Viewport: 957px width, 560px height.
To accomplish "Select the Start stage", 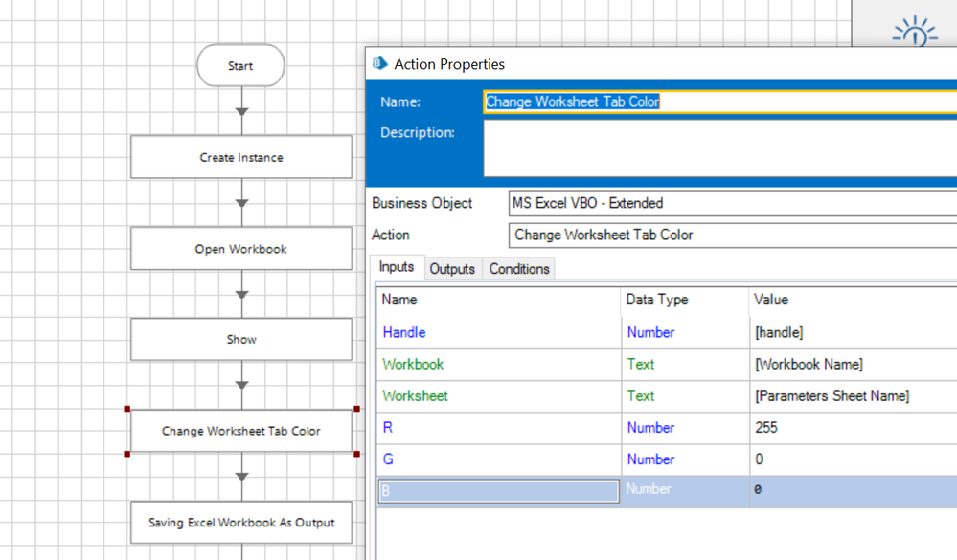I will [x=240, y=66].
